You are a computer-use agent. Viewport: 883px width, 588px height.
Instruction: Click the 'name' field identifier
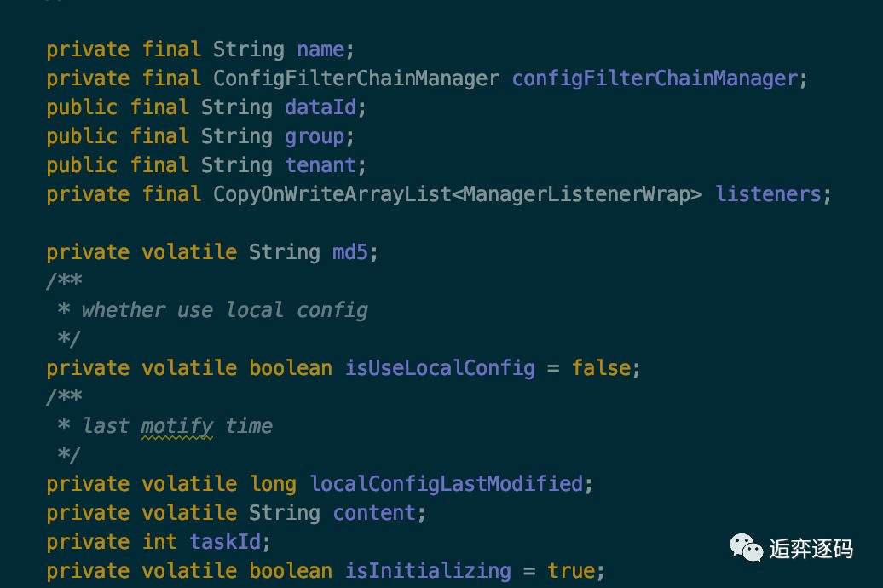pos(320,49)
